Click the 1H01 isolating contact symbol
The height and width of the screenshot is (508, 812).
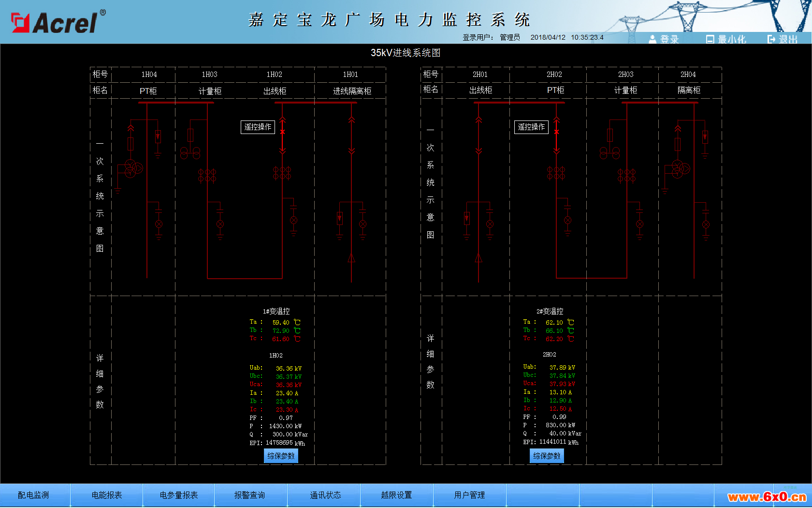(351, 135)
